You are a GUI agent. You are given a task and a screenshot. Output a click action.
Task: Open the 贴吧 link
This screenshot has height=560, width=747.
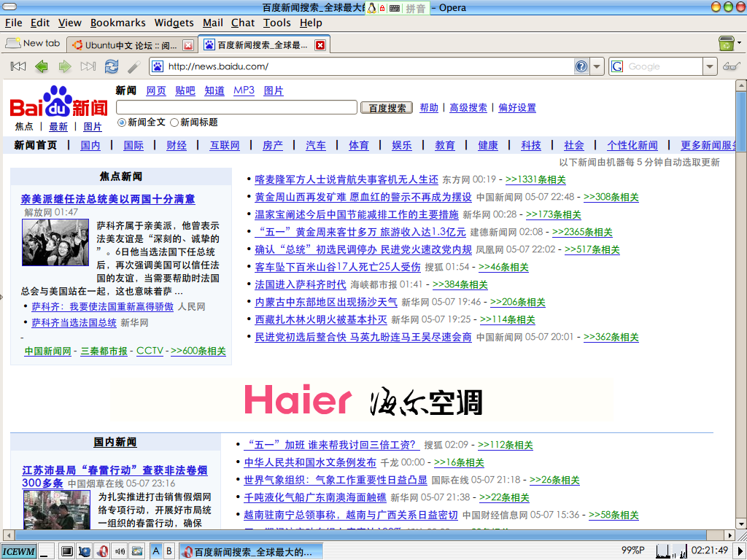[185, 90]
